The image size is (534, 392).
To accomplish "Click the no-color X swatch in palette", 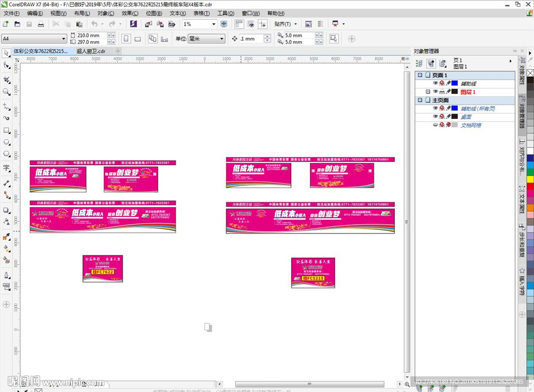I will tap(530, 73).
